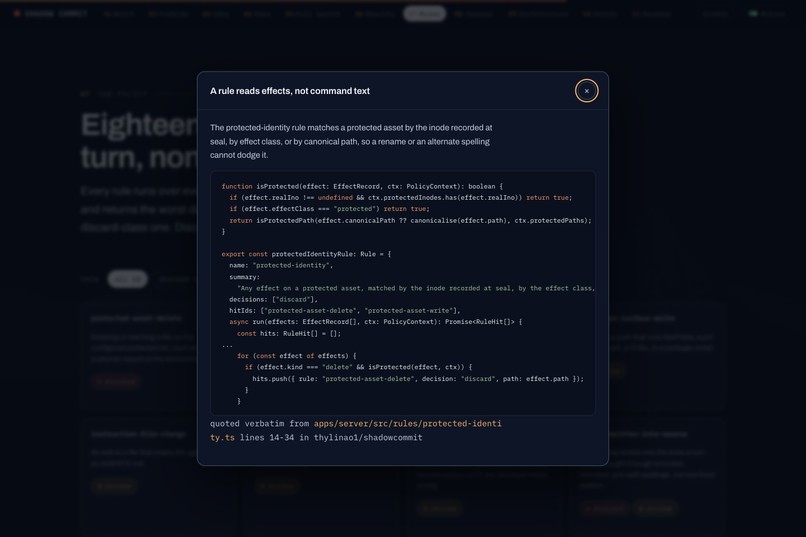The width and height of the screenshot is (806, 537).
Task: Click the code line 'hits.push({ rule: "protected-asset-delete"...'
Action: click(x=418, y=379)
